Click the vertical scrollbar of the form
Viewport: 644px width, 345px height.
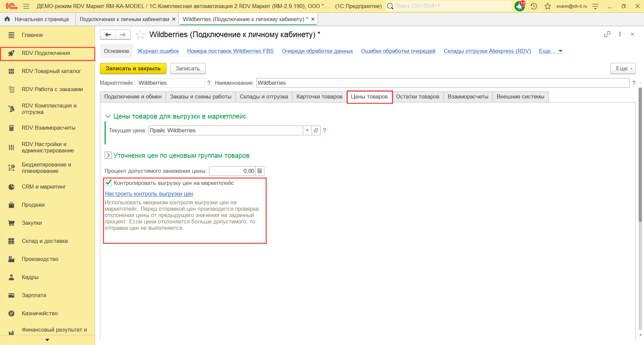click(640, 154)
